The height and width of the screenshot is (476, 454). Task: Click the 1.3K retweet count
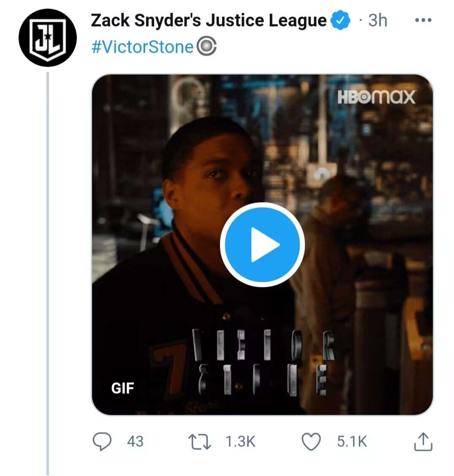[x=240, y=442]
